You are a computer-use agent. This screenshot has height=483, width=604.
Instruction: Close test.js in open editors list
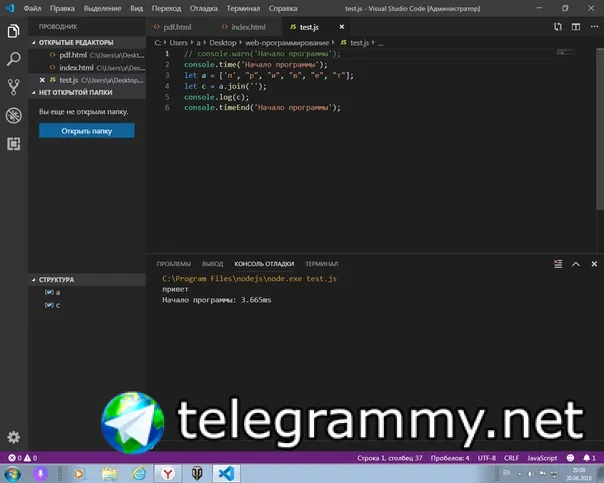click(x=42, y=80)
